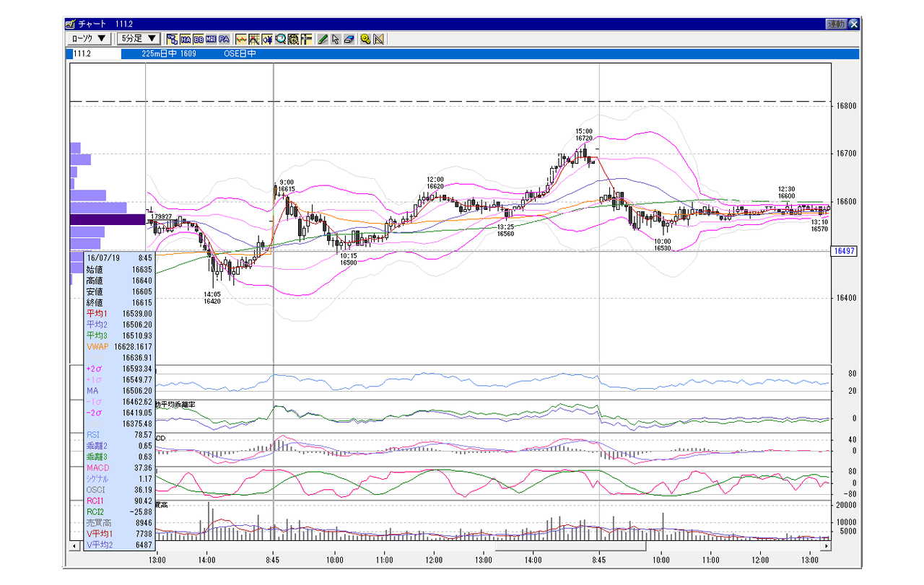Viewport: 924px width, 585px height.
Task: Click the 225m日中 1609 label
Action: [x=169, y=53]
